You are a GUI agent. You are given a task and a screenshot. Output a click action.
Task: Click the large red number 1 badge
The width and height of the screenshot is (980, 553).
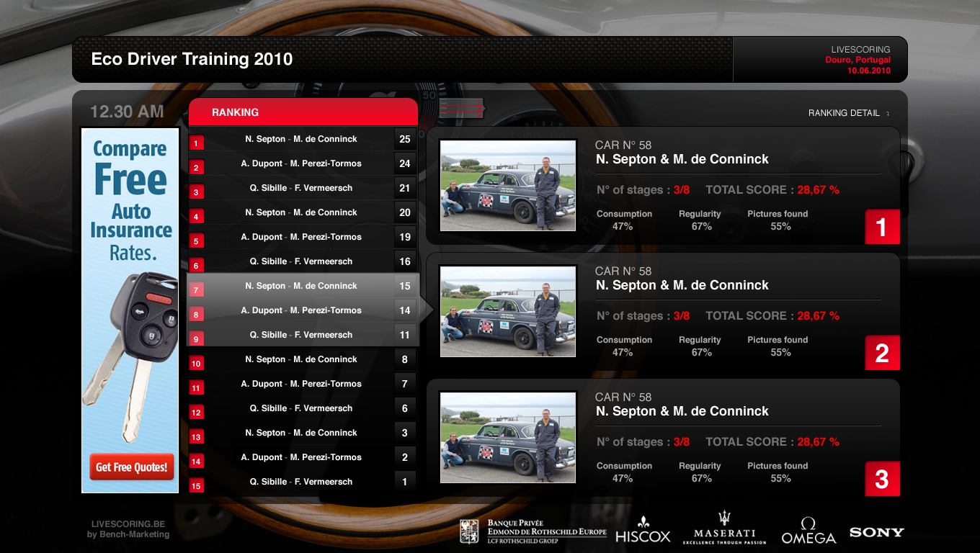point(882,227)
